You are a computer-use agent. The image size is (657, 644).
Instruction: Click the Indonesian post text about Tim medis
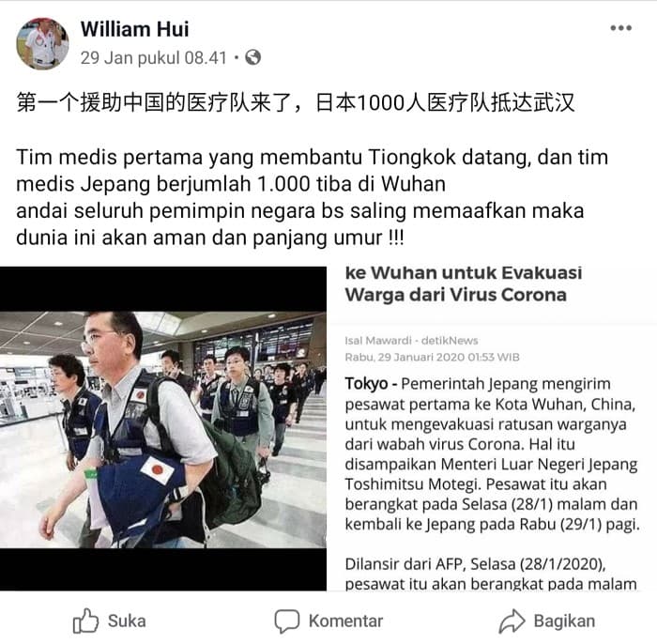click(313, 197)
